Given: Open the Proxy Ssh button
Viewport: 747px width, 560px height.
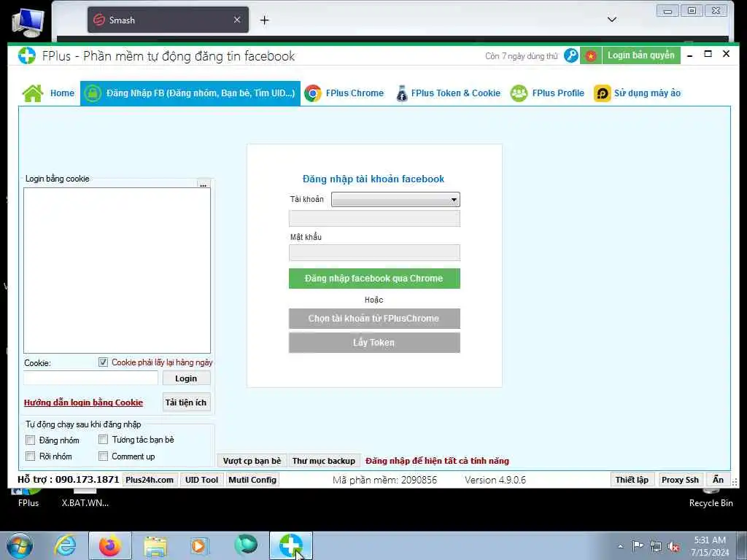Looking at the screenshot, I should pyautogui.click(x=680, y=480).
